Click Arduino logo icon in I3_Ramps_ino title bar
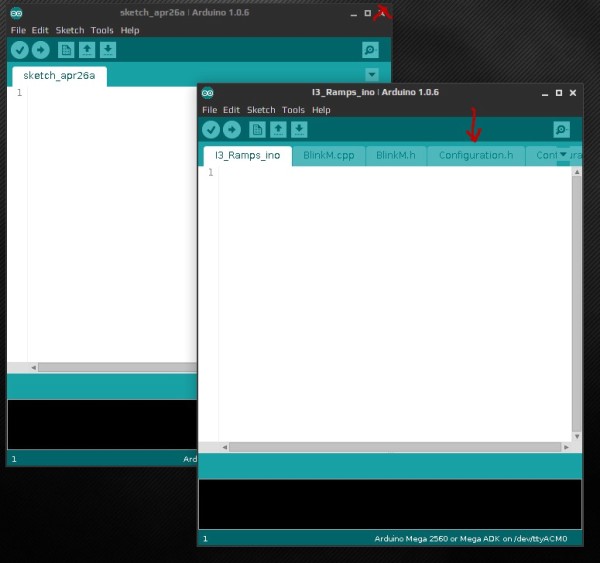Viewport: 600px width, 563px height. [x=207, y=93]
